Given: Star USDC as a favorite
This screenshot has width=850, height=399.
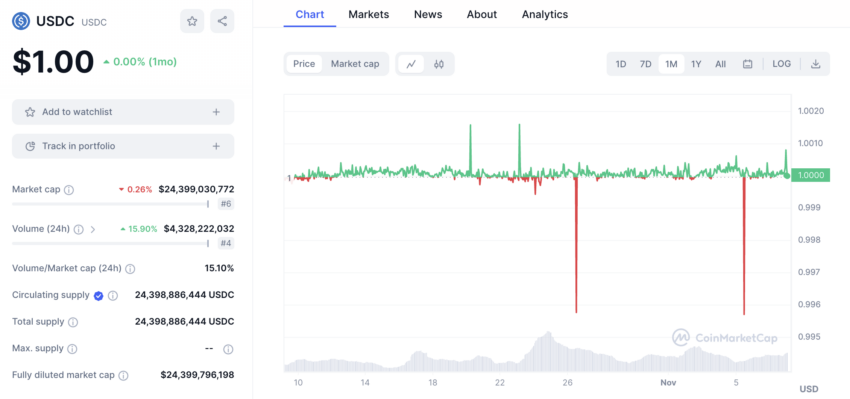Looking at the screenshot, I should tap(192, 21).
